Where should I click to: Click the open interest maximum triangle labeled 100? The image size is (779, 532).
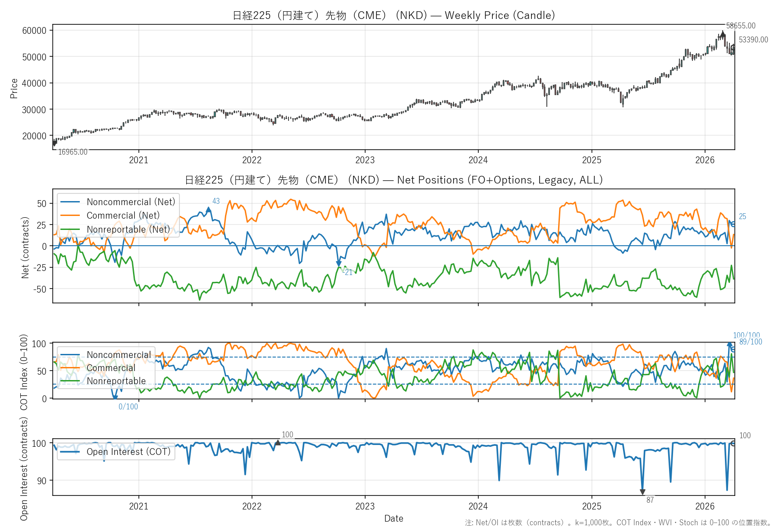point(278,443)
